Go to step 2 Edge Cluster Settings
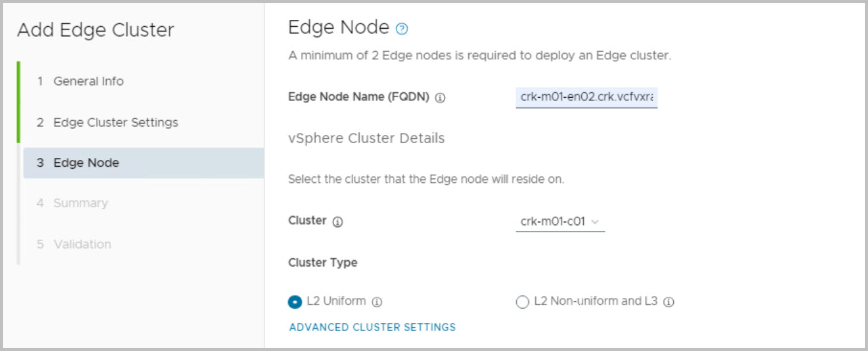 [115, 122]
